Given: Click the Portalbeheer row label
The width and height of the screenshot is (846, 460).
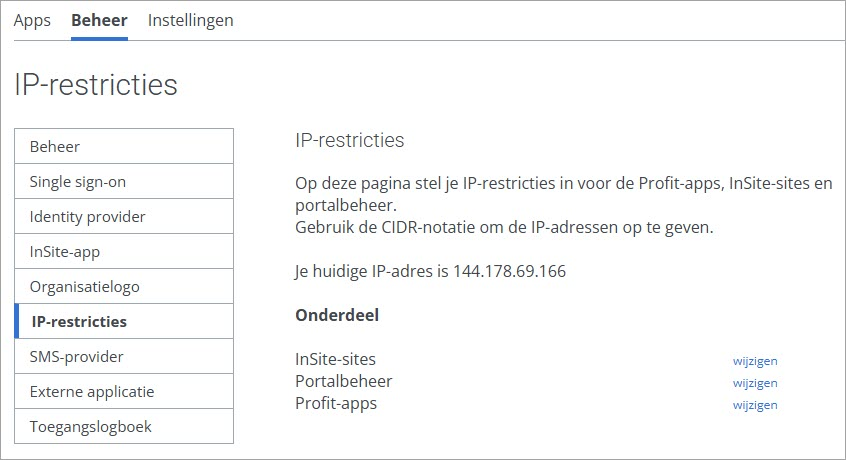Looking at the screenshot, I should pos(344,381).
